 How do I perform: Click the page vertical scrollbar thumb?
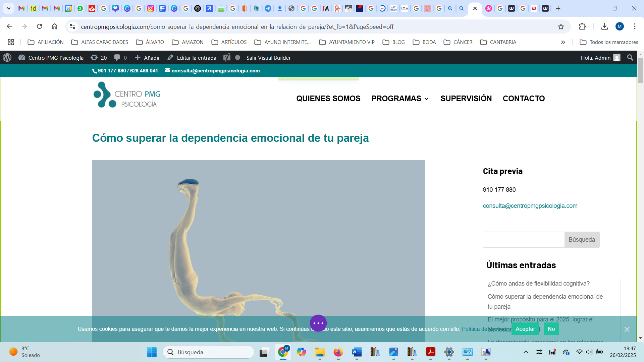click(640, 70)
